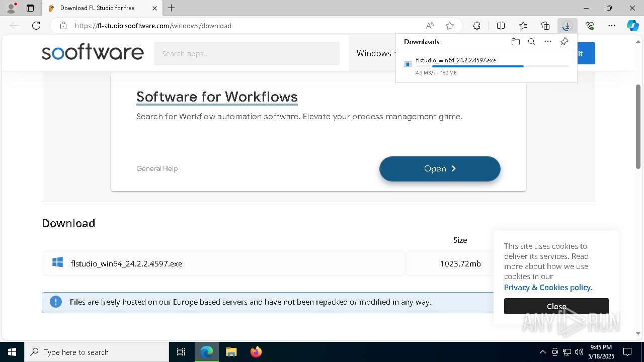644x362 pixels.
Task: Click Software for Workflows ad heading
Action: click(x=217, y=97)
